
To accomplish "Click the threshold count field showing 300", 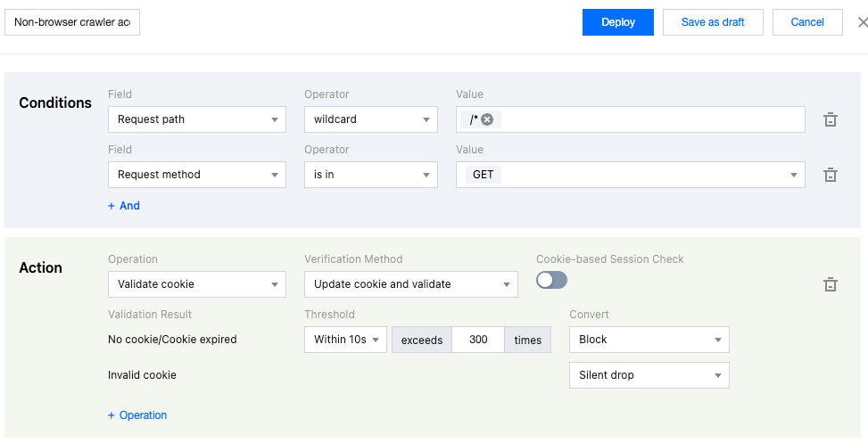I will pos(478,340).
